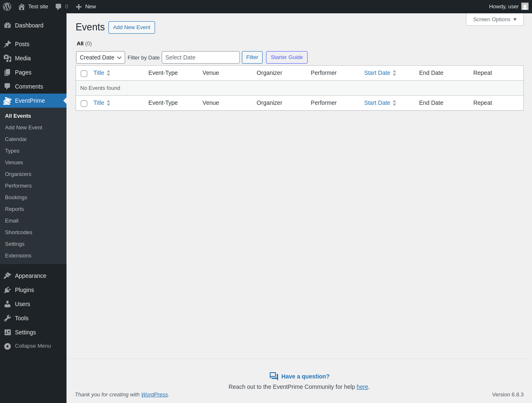532x403 pixels.
Task: Click the Tools wrench icon
Action: click(x=7, y=318)
